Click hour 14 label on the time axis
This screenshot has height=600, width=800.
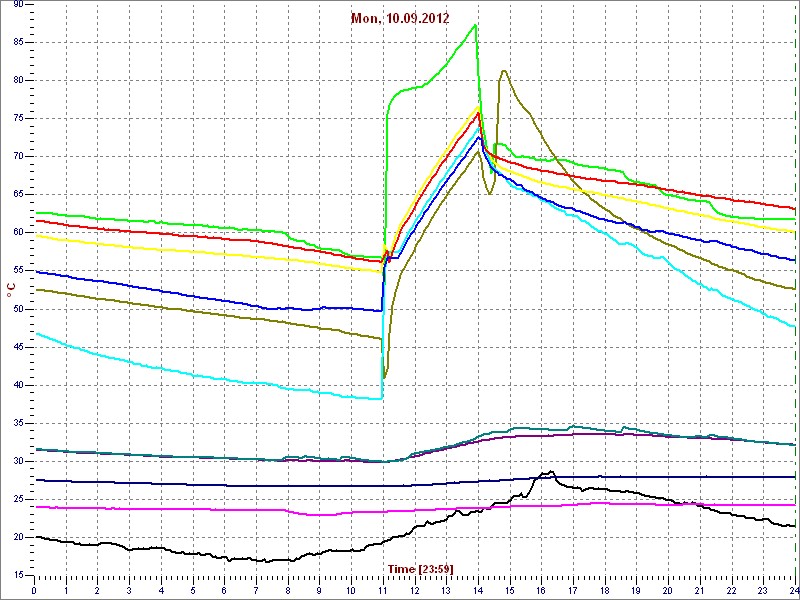[x=479, y=591]
